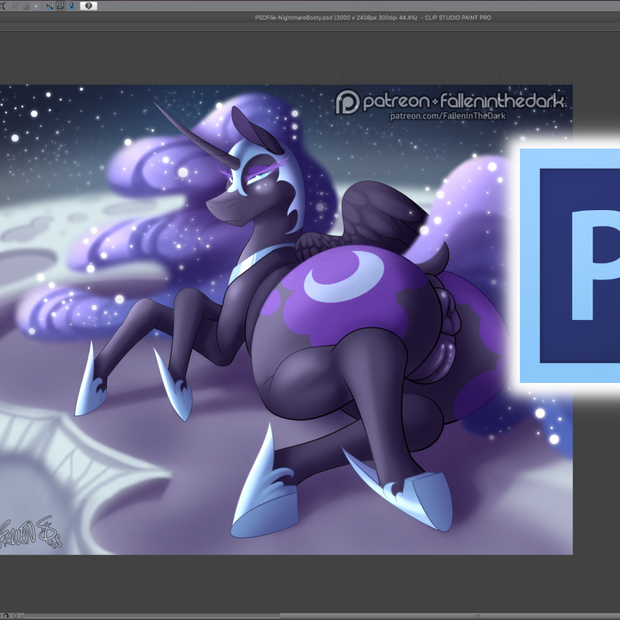The height and width of the screenshot is (620, 620).
Task: Toggle Snap to Grid icon in command bar
Action: (x=71, y=6)
